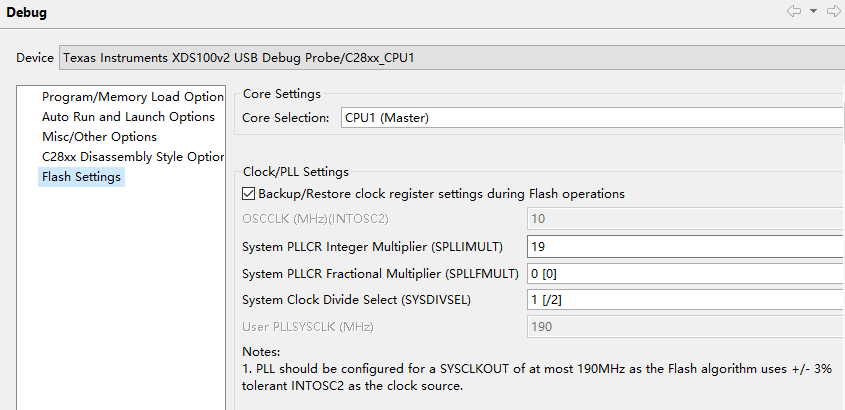The height and width of the screenshot is (410, 845).
Task: Click the forward navigation arrow icon
Action: pyautogui.click(x=833, y=12)
